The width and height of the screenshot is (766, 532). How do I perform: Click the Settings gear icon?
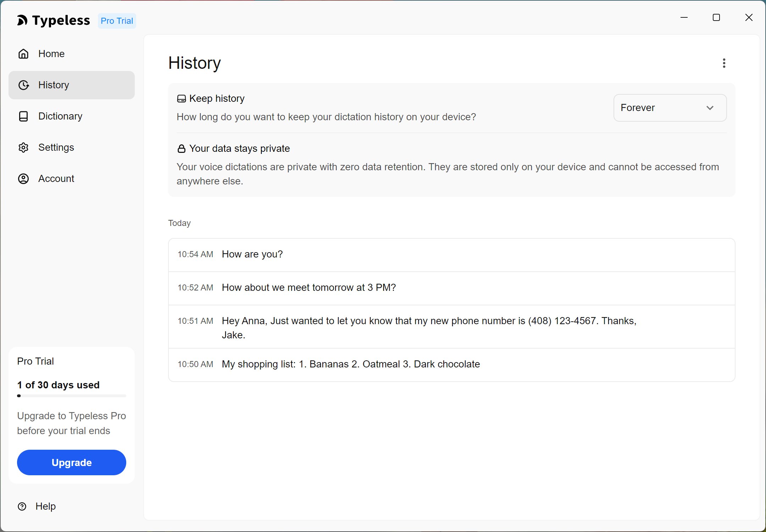click(23, 148)
